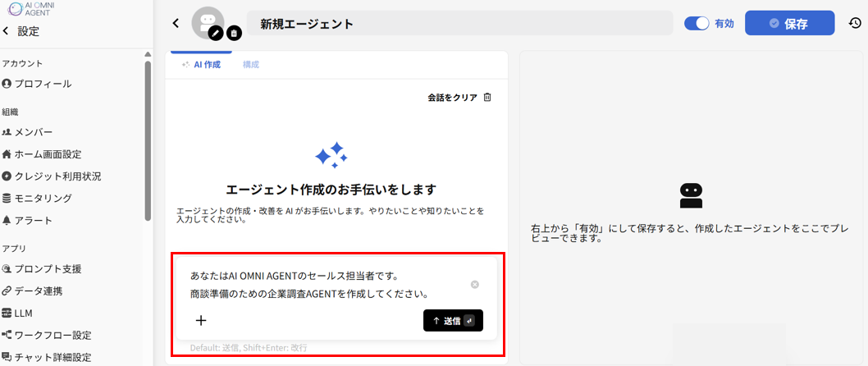Switch to the 構成 tab

(250, 64)
